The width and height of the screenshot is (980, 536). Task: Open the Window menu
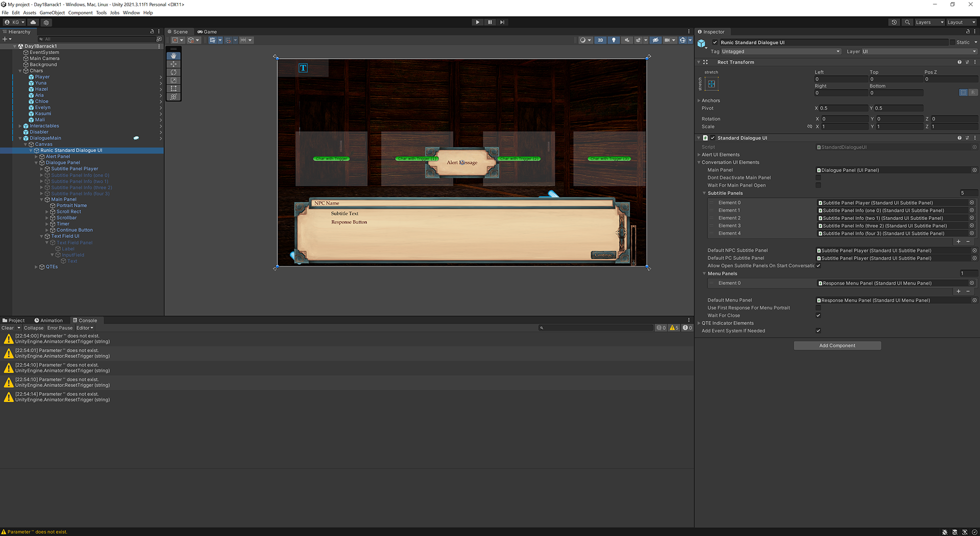point(131,13)
